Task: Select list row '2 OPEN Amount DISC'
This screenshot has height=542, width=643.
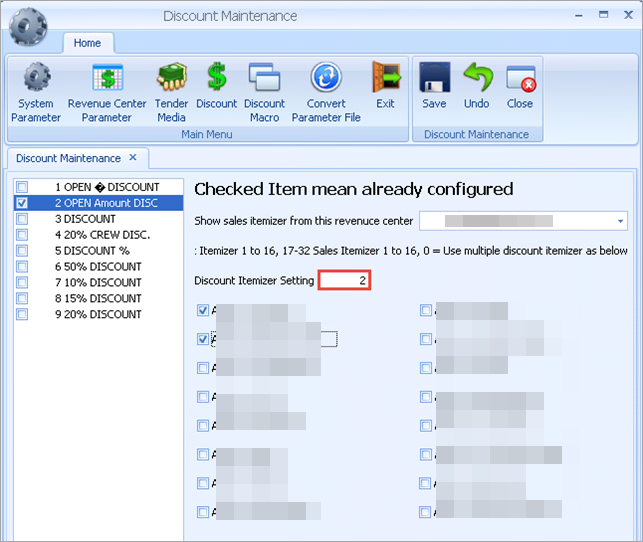Action: click(98, 203)
